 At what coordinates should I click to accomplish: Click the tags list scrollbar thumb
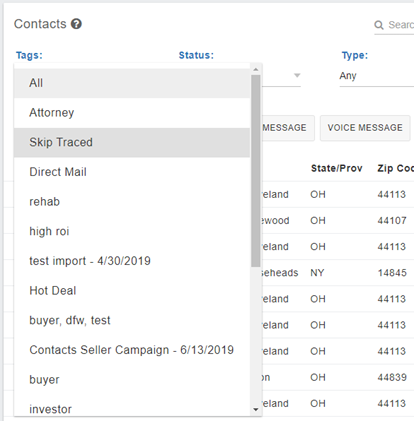click(256, 171)
